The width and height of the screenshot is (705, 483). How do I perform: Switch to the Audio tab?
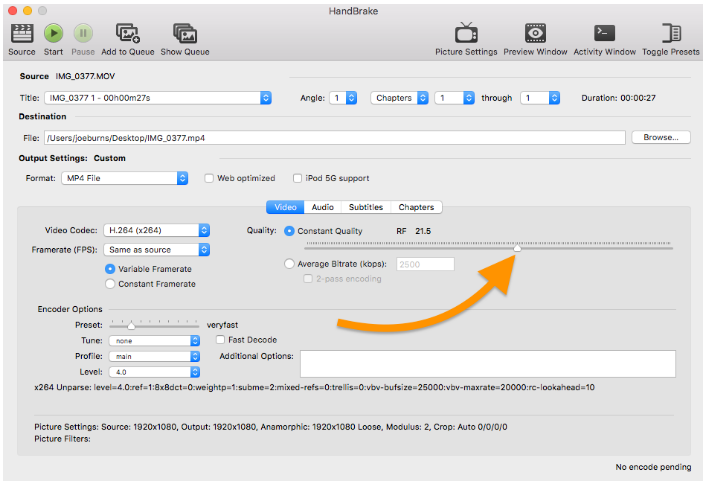pos(322,207)
